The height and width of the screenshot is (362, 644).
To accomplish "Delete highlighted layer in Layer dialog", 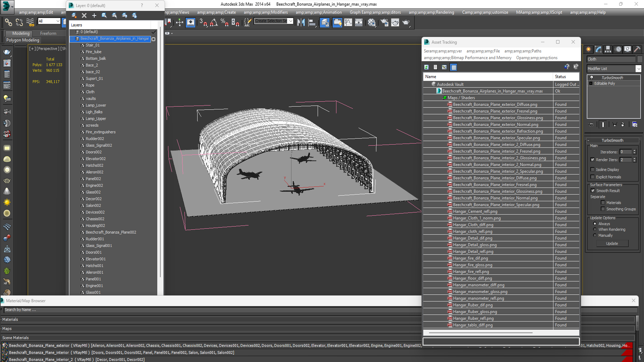I will (x=84, y=15).
